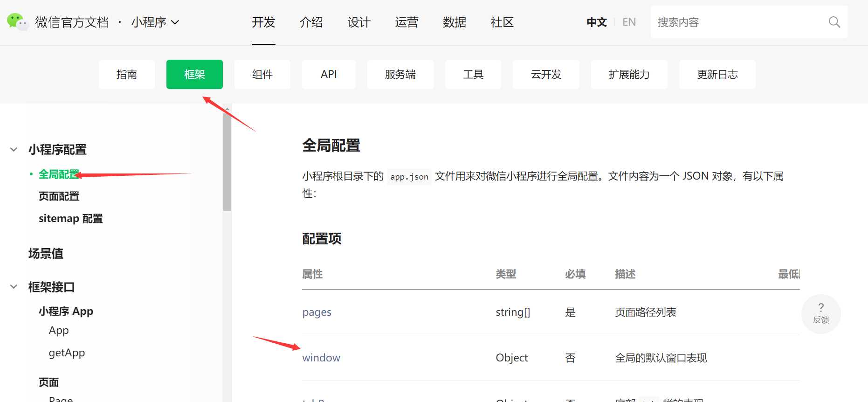Click the 微信官方文档 title link
The width and height of the screenshot is (868, 402).
pyautogui.click(x=72, y=22)
